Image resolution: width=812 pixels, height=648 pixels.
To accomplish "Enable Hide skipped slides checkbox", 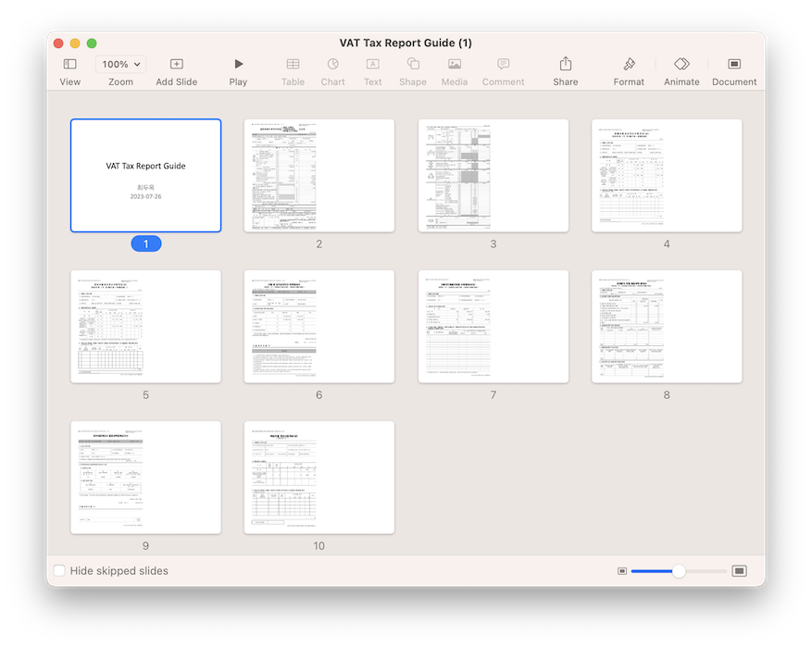I will [x=59, y=570].
